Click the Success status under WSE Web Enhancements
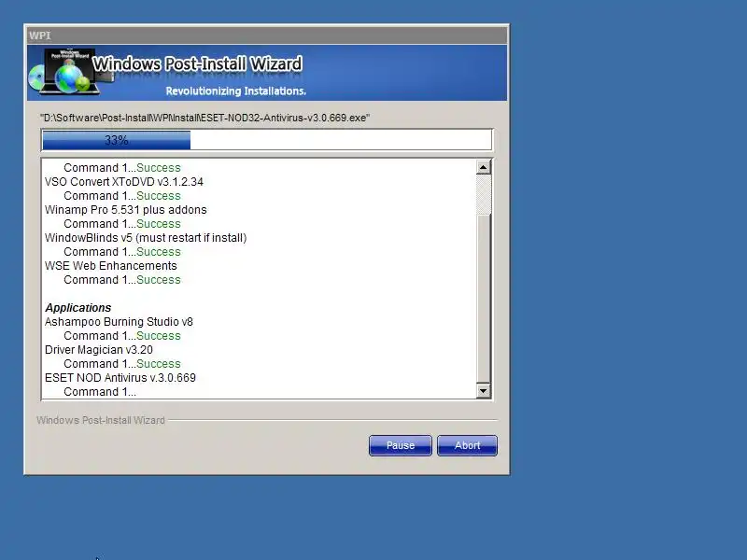This screenshot has width=747, height=560. tap(158, 280)
